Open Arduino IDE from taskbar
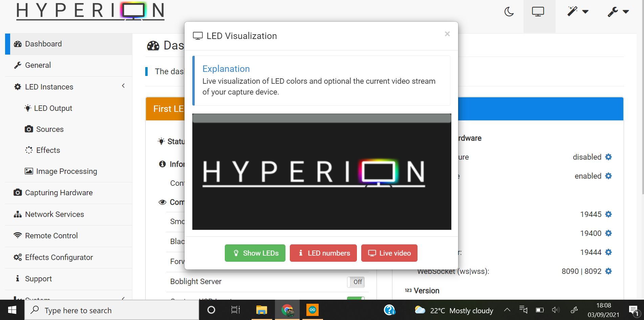This screenshot has width=644, height=320. [312, 310]
